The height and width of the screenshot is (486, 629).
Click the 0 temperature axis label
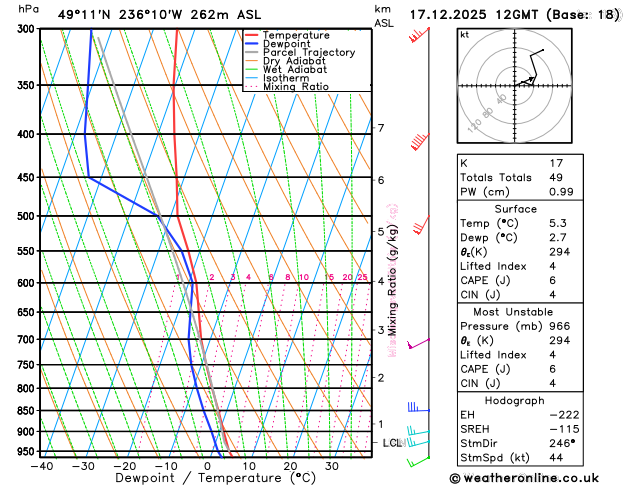click(207, 466)
